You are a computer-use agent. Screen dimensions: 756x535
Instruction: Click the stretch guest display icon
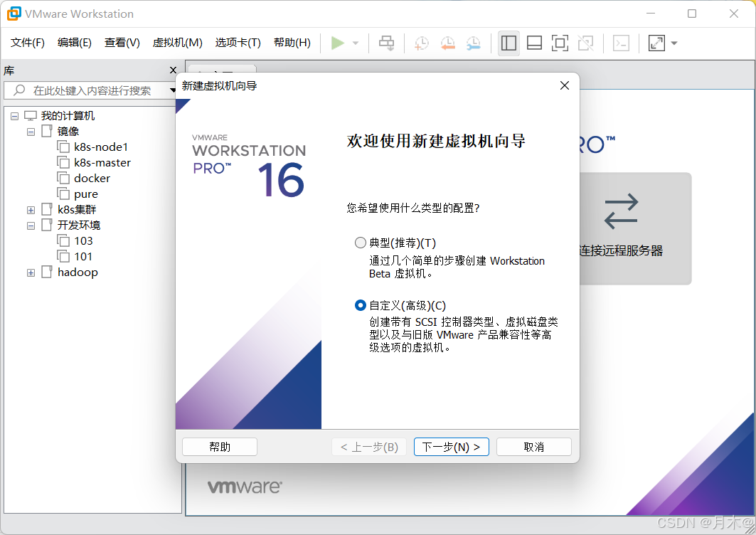656,43
